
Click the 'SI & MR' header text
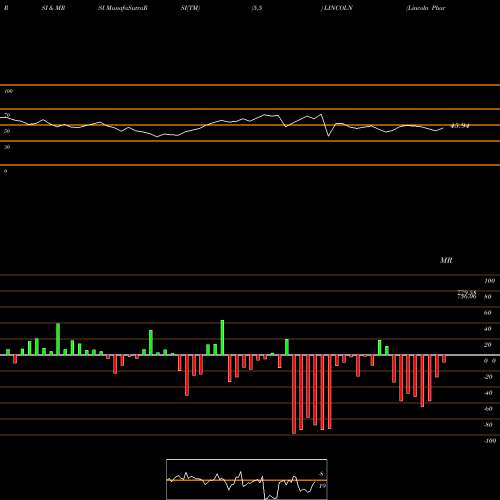tap(53, 8)
